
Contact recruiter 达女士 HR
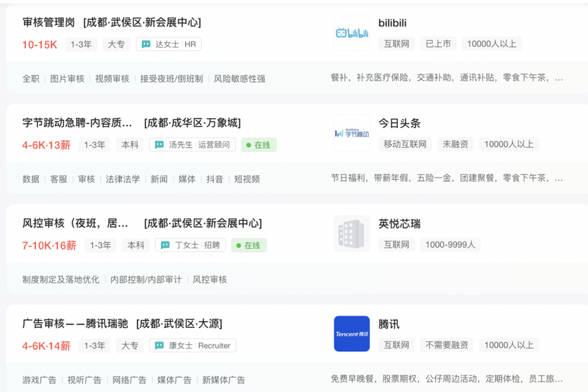pyautogui.click(x=169, y=44)
